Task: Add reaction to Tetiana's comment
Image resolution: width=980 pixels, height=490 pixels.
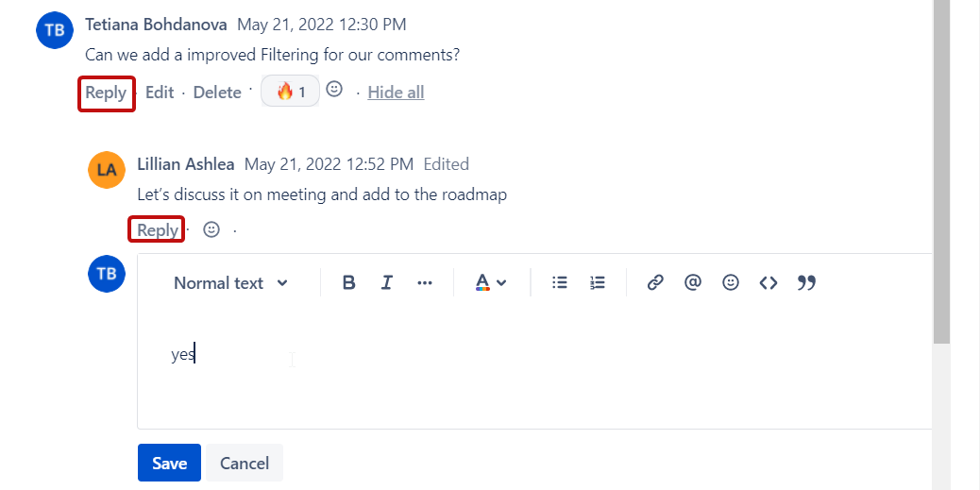Action: [x=334, y=90]
